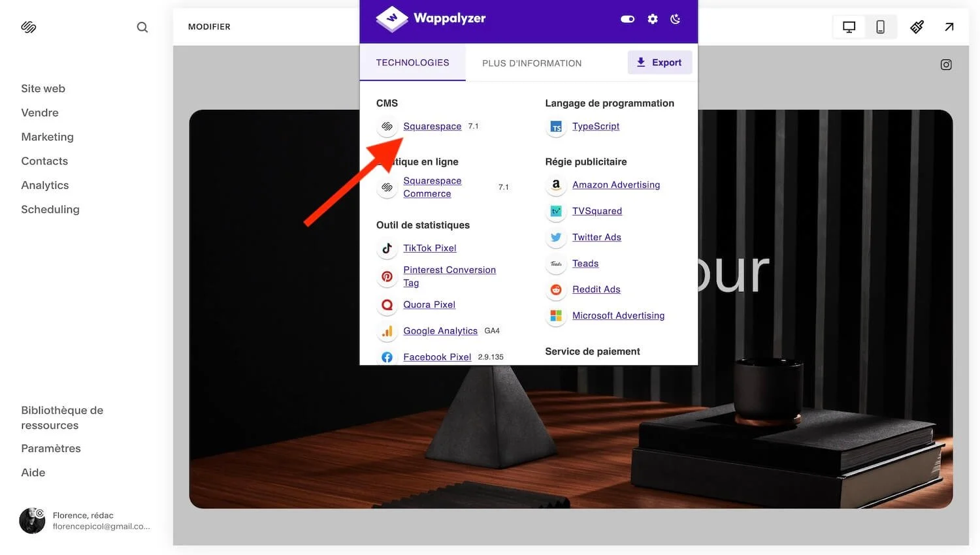Expand preview with diagonal arrow icon
The height and width of the screenshot is (555, 980).
click(x=949, y=27)
